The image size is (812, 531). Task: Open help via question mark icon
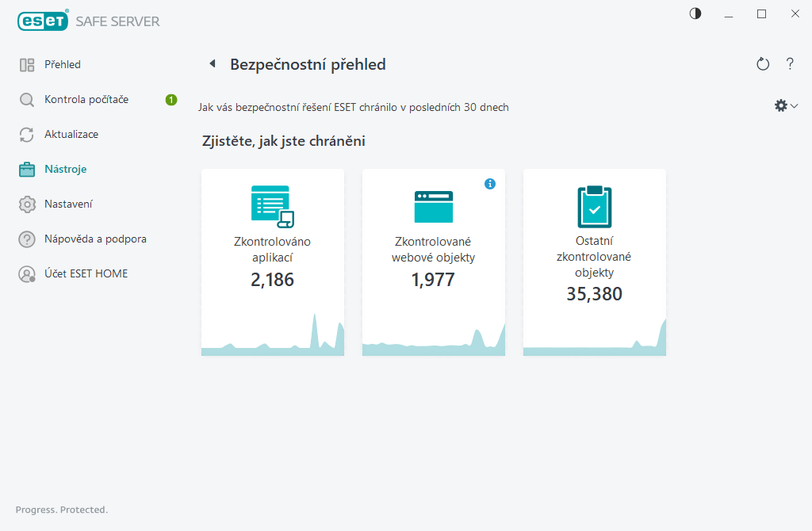pos(790,64)
